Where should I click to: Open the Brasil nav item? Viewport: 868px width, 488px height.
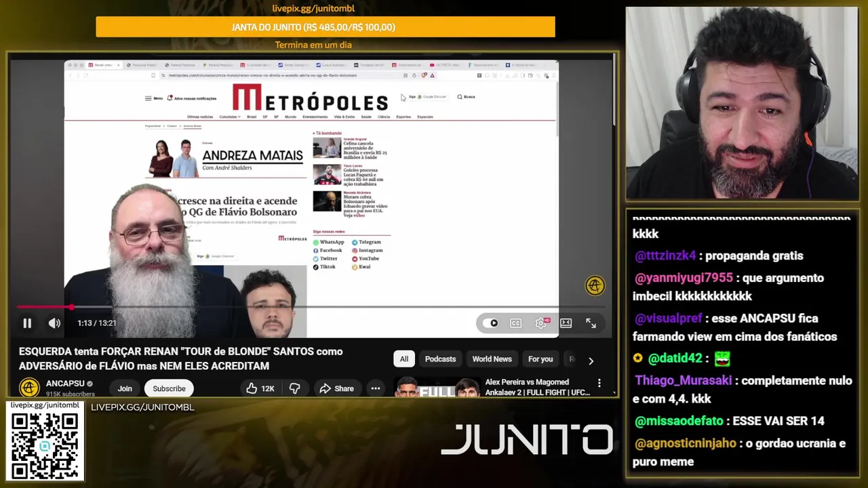point(252,117)
